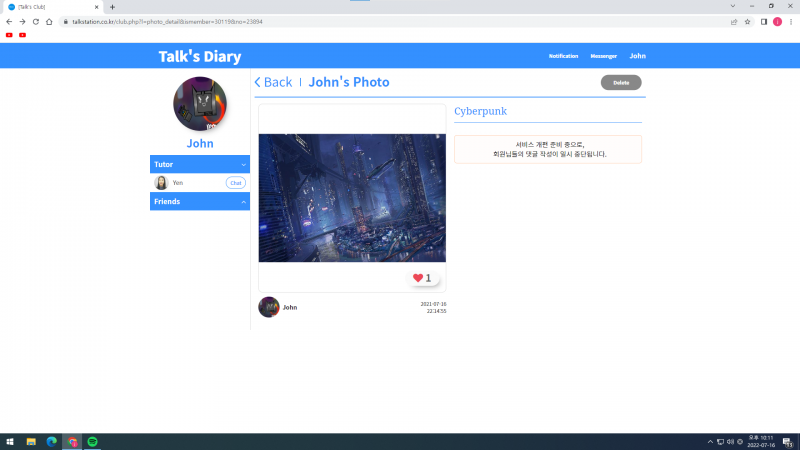Open Spotify from the taskbar
Screen dimensions: 800x450
92,441
